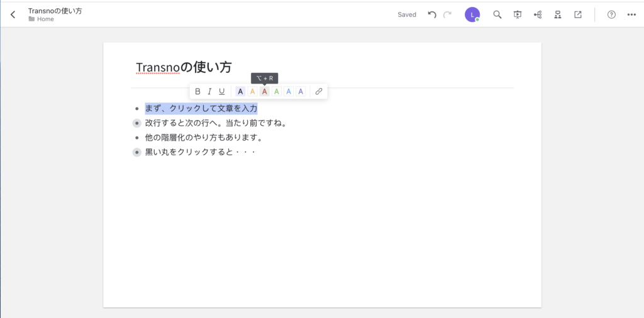Viewport: 644px width, 318px height.
Task: Start presentation mode
Action: point(518,15)
